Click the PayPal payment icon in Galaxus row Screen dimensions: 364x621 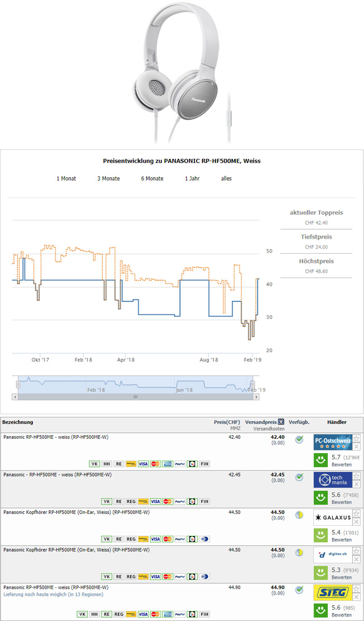(180, 539)
